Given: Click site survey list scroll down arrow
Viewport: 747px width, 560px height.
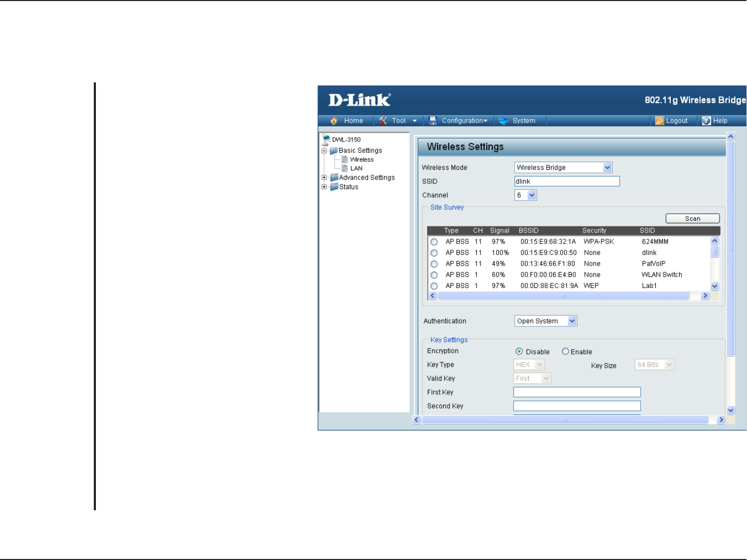Looking at the screenshot, I should pyautogui.click(x=715, y=286).
